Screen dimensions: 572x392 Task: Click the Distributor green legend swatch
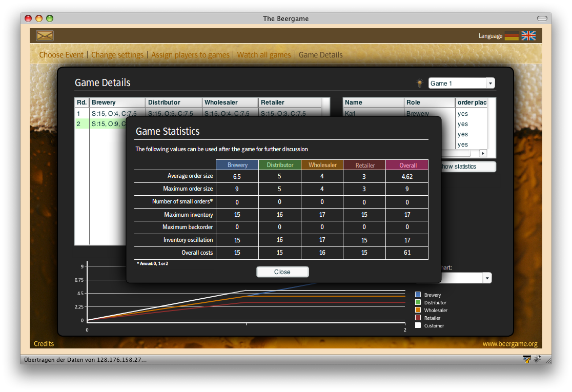418,302
